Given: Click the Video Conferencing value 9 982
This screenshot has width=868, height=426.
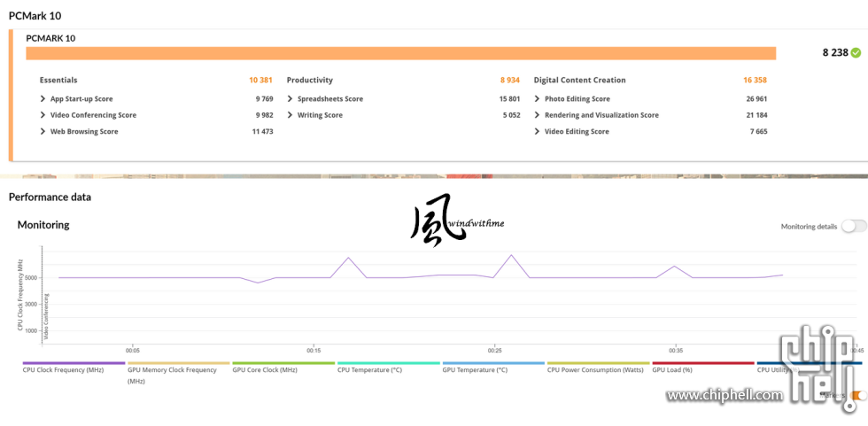Looking at the screenshot, I should 264,115.
